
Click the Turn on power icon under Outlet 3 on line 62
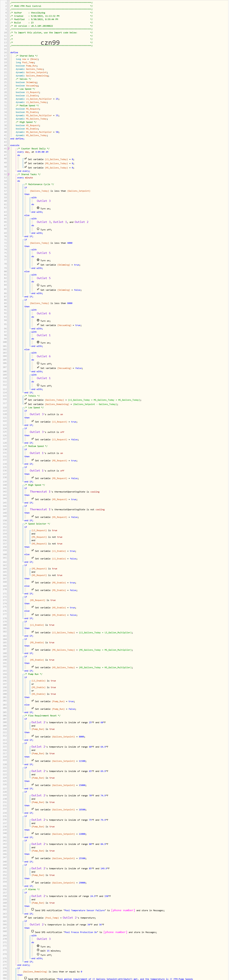point(38,208)
